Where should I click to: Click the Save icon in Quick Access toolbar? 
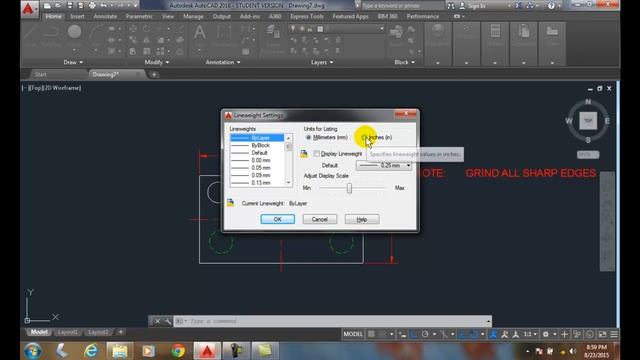coord(69,6)
